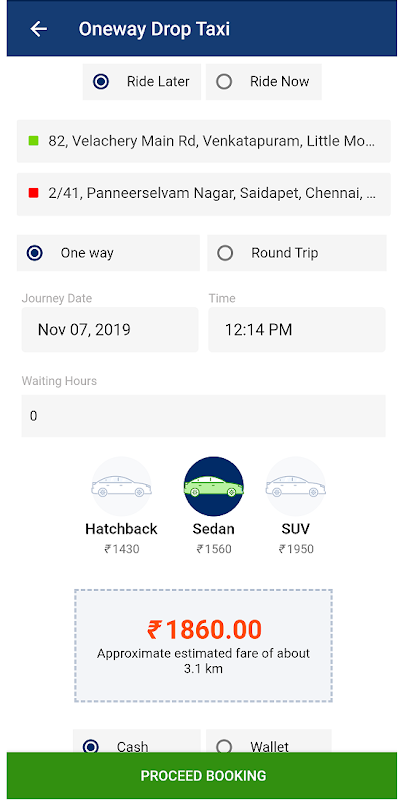Screen dimensions: 403x800
Task: Tap the red drop location marker
Action: 34,193
